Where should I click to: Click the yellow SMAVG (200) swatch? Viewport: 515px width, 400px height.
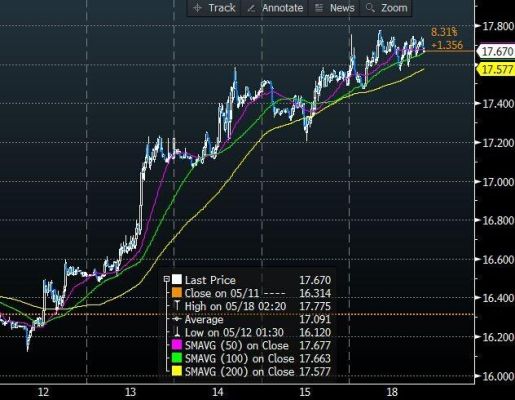177,371
